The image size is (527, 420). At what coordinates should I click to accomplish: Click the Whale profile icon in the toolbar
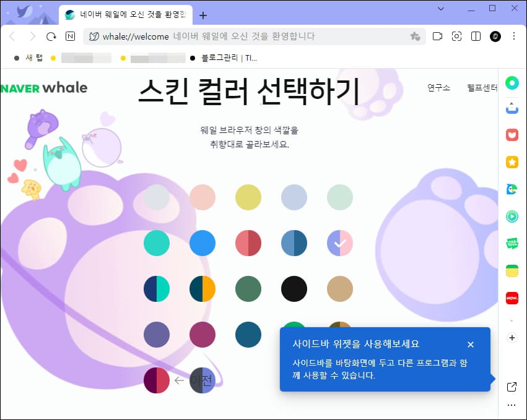495,36
